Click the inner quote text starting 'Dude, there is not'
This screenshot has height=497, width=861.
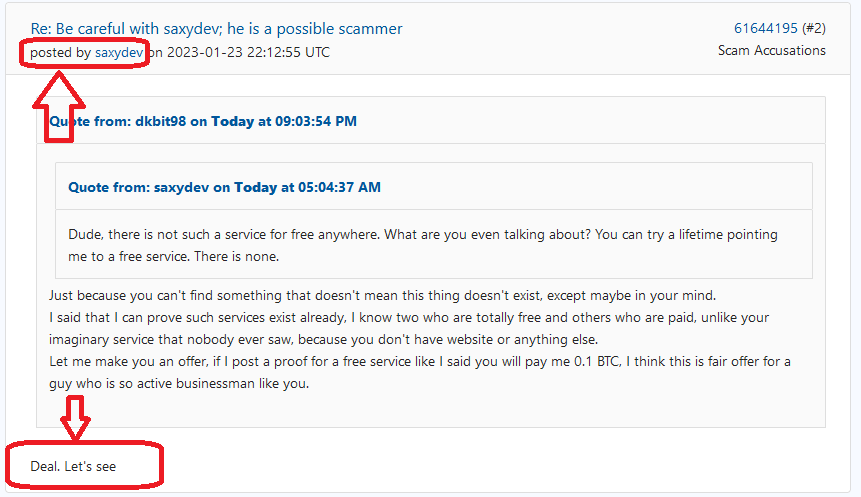(423, 245)
